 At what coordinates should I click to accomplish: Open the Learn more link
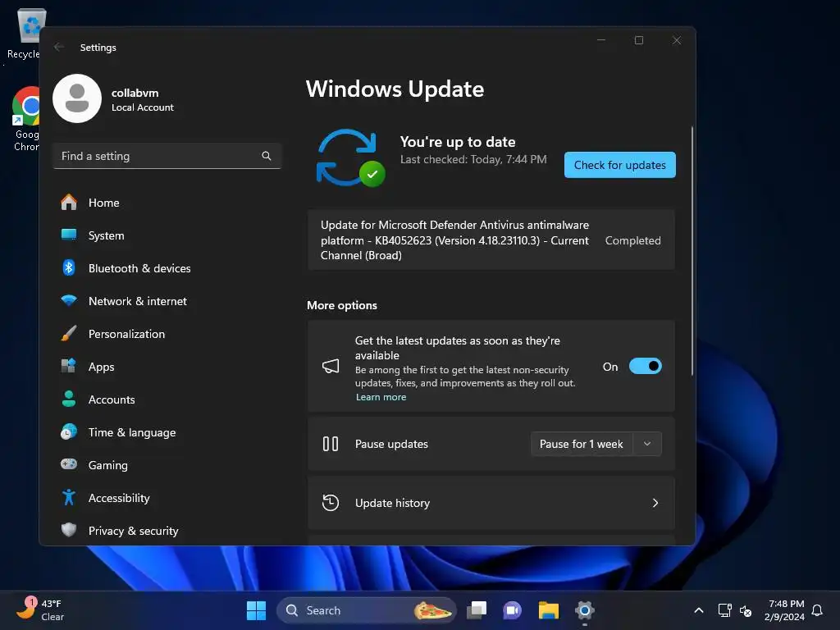pyautogui.click(x=381, y=397)
